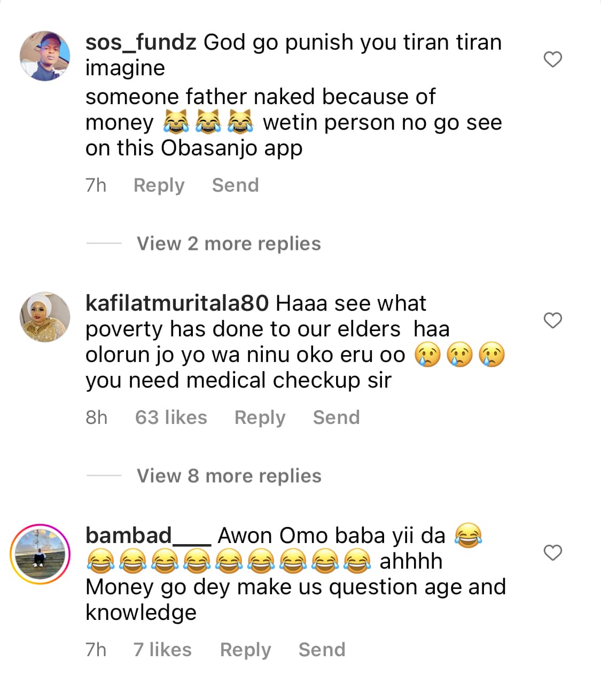This screenshot has height=700, width=601.
Task: Tap heart on bambad___ comment
Action: 552,553
